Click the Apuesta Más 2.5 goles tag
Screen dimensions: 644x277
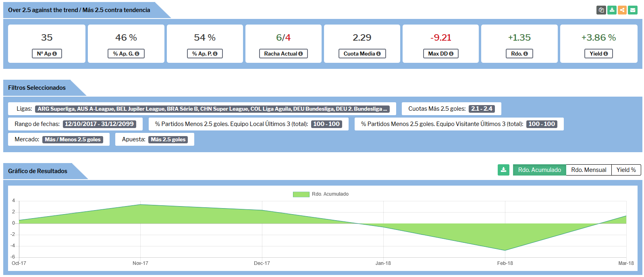168,139
